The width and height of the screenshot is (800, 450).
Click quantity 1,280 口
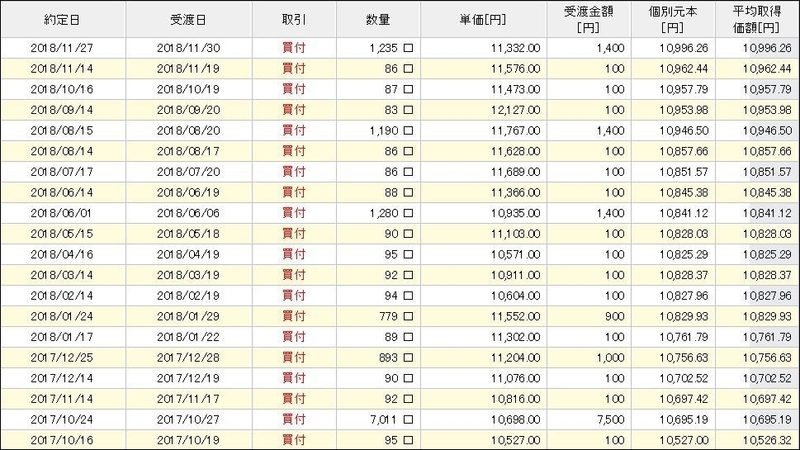pos(391,213)
